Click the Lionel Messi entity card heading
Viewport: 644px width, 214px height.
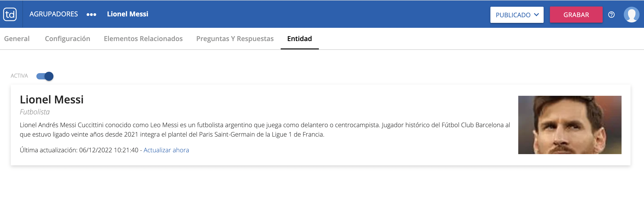(x=52, y=99)
